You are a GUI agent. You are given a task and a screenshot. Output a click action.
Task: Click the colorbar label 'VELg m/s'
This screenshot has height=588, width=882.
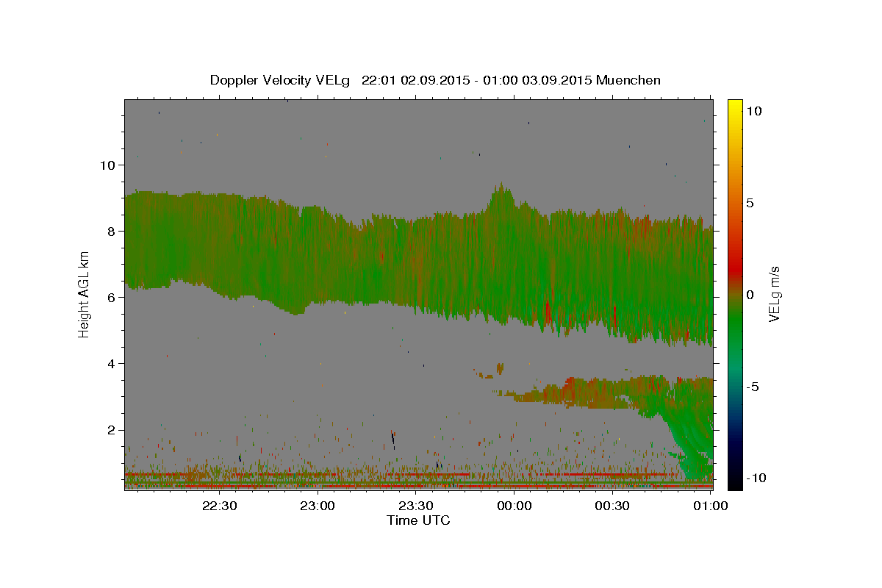pos(774,294)
